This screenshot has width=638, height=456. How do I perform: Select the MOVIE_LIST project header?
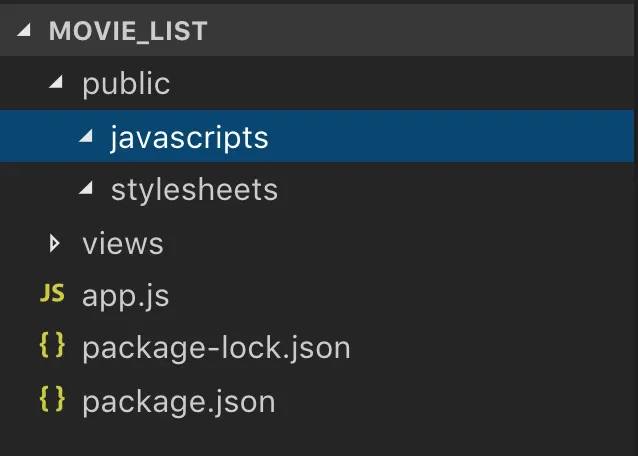coord(128,31)
